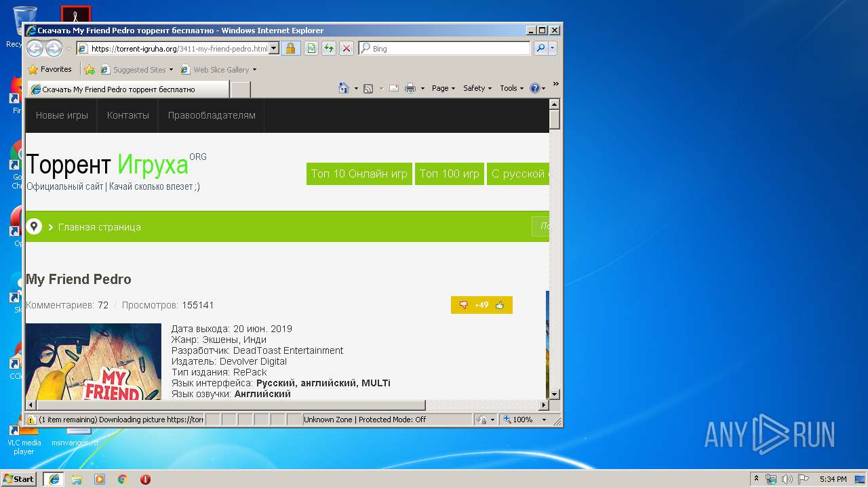This screenshot has width=868, height=488.
Task: Open the Safety menu
Action: click(x=477, y=88)
